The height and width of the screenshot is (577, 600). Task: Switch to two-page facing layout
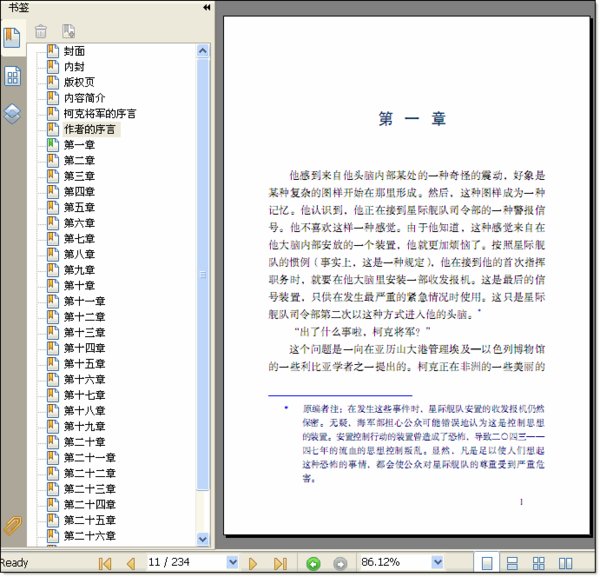[565, 563]
